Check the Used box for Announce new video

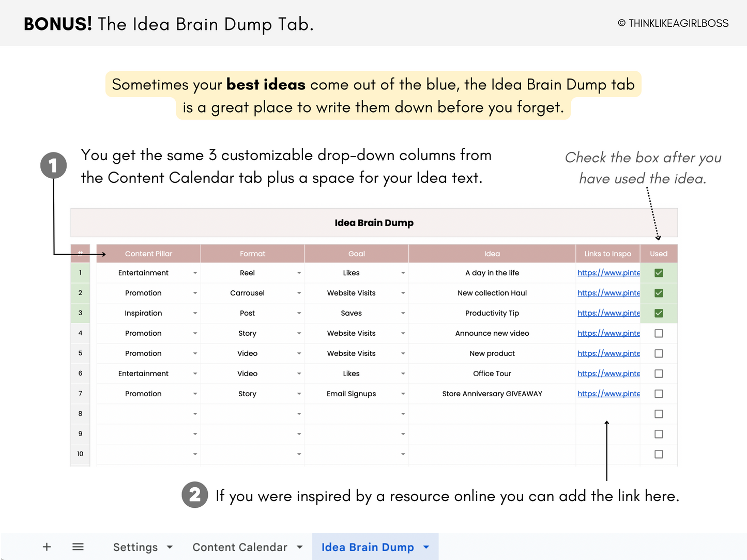tap(659, 333)
